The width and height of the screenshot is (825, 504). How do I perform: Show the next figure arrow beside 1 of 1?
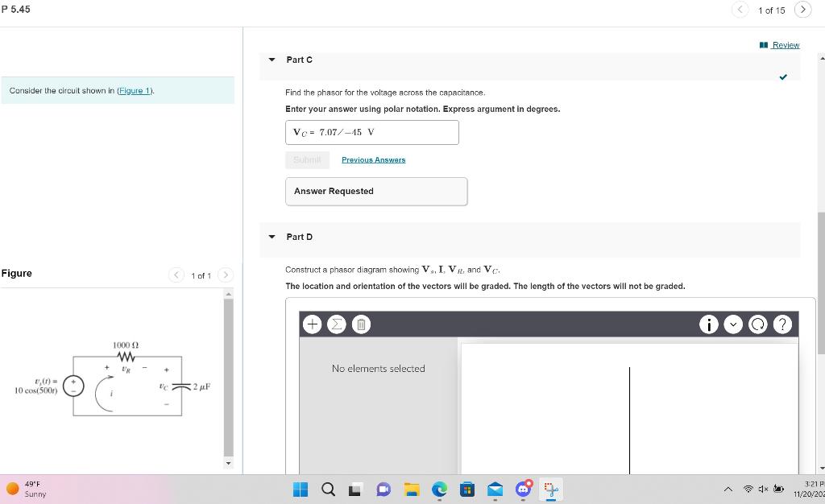pos(226,275)
